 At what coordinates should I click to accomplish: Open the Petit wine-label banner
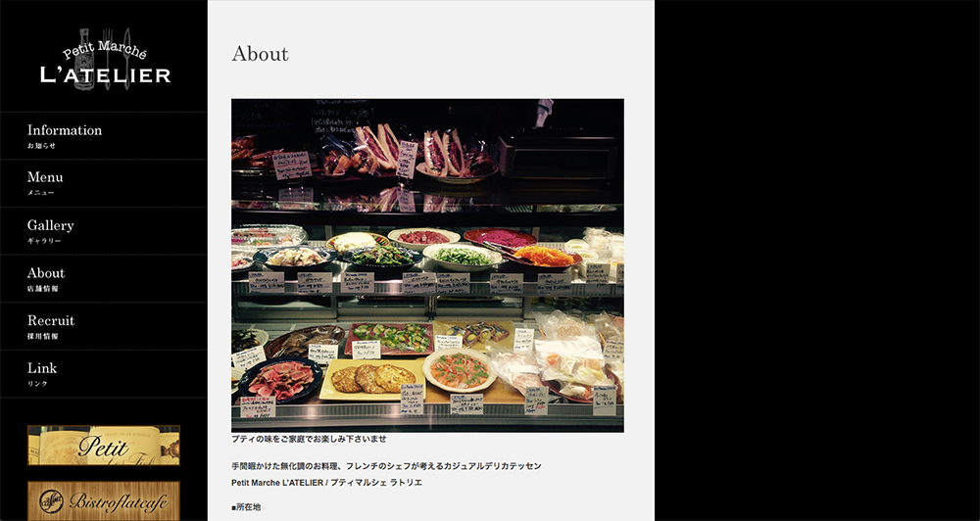(104, 446)
